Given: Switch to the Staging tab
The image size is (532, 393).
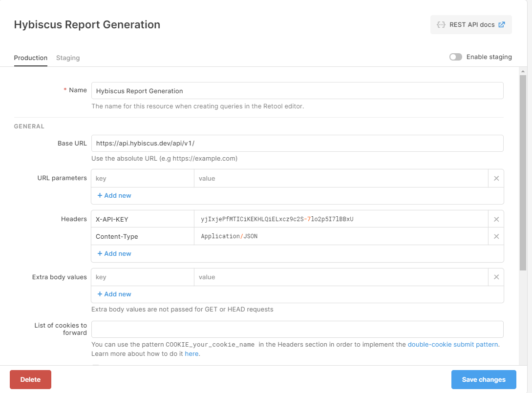Looking at the screenshot, I should click(x=68, y=58).
